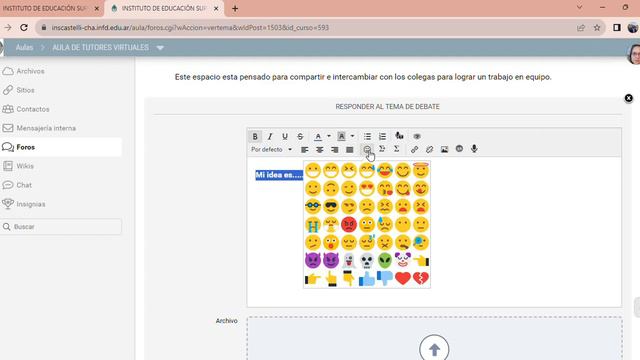Bookmark this page with the star
The width and height of the screenshot is (640, 360).
click(x=597, y=27)
